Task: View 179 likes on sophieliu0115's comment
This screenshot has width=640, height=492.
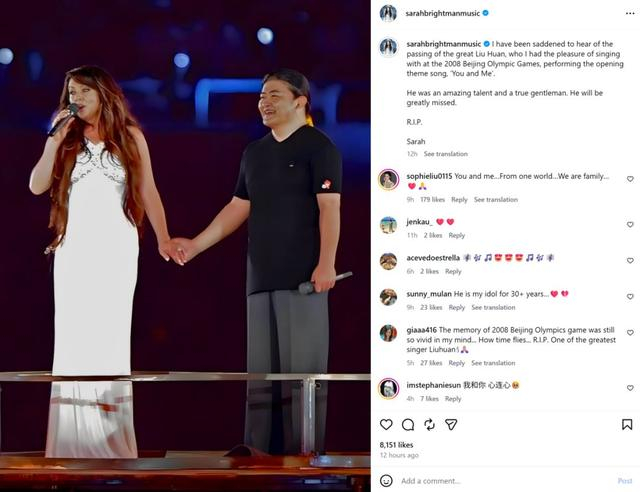Action: point(432,200)
